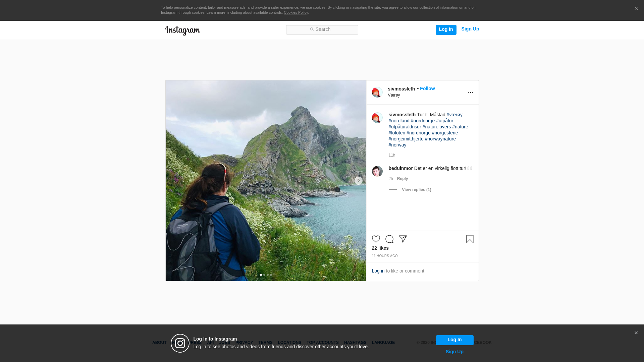Select the photo carousel indicator dots
This screenshot has width=644, height=362.
[x=266, y=275]
